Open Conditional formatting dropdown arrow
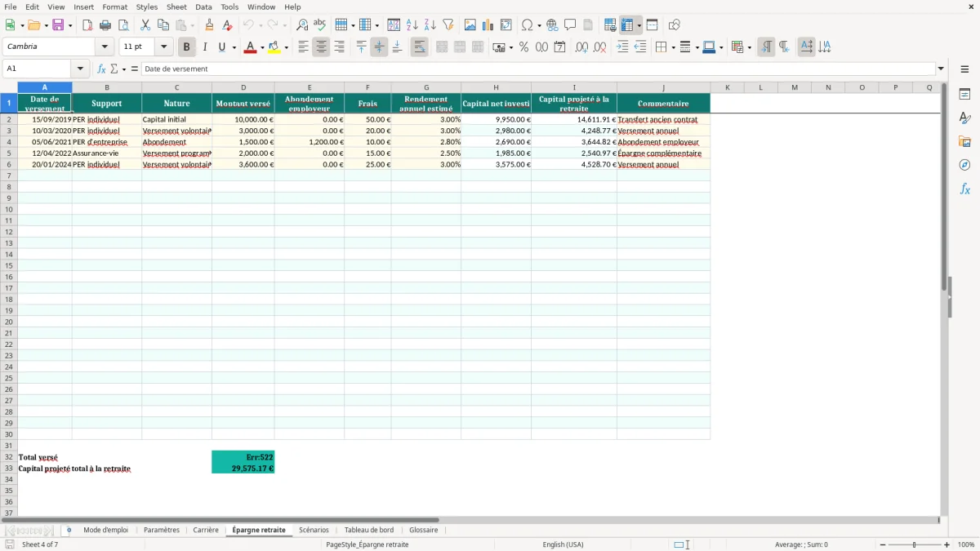980x551 pixels. click(749, 47)
